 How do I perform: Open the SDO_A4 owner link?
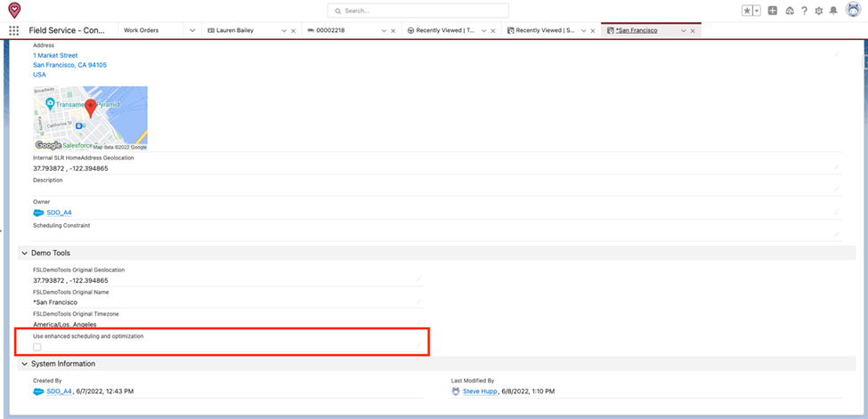[x=60, y=213]
